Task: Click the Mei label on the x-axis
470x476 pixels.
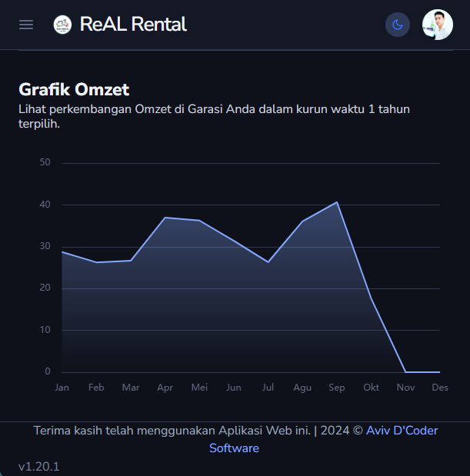Action: 199,388
